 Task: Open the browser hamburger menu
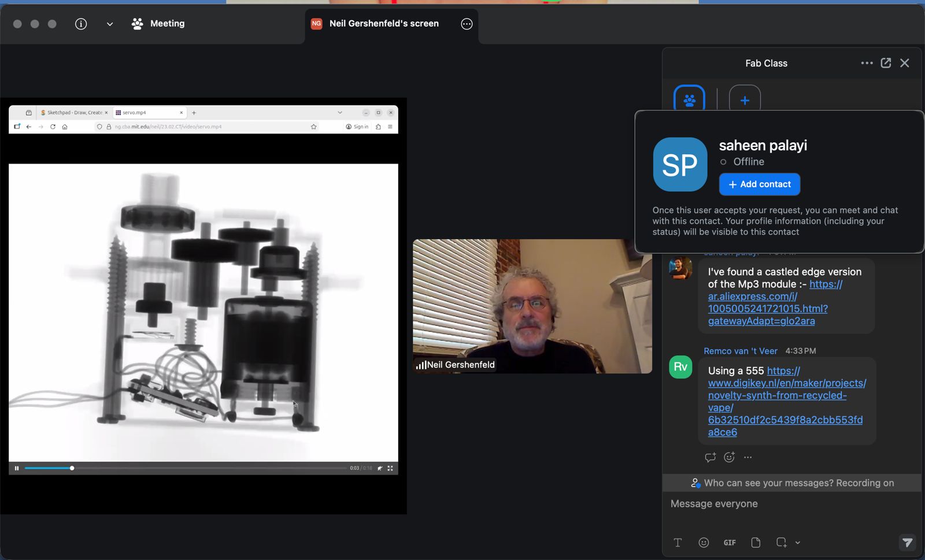[x=390, y=127]
